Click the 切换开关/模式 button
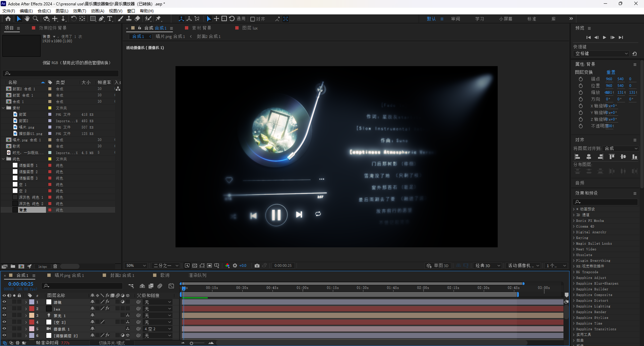Screen dimensions: 644x346 click(112, 343)
